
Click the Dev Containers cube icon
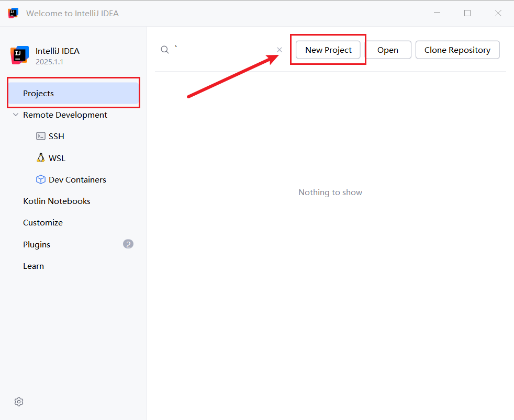41,179
